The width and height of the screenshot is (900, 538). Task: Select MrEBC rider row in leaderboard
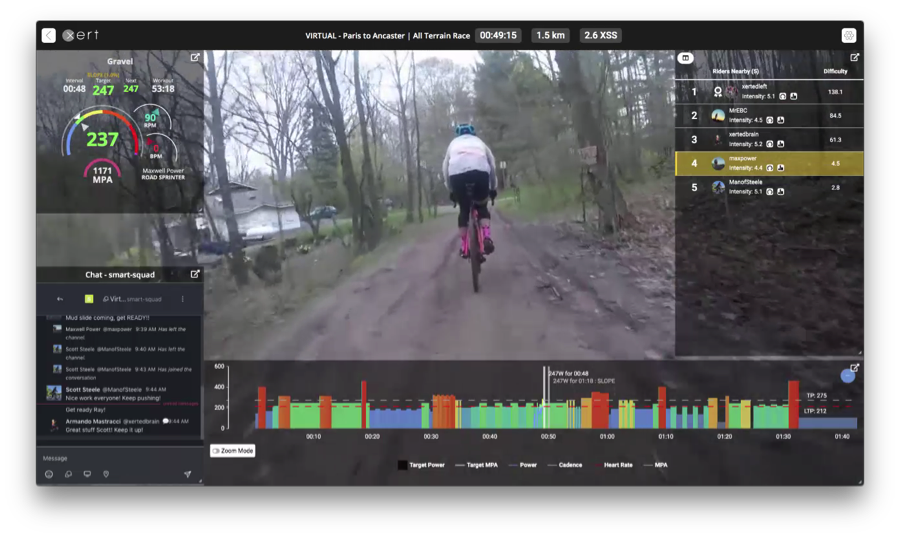(768, 115)
